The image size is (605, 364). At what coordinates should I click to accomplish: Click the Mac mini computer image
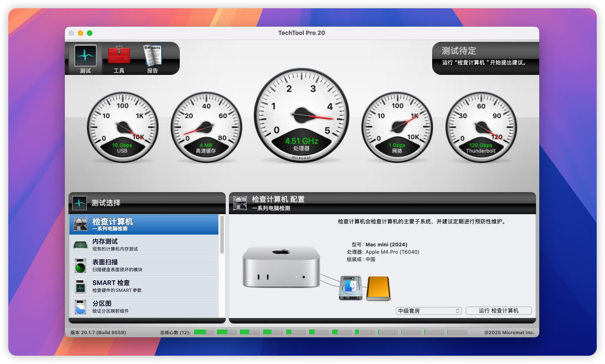pos(281,267)
